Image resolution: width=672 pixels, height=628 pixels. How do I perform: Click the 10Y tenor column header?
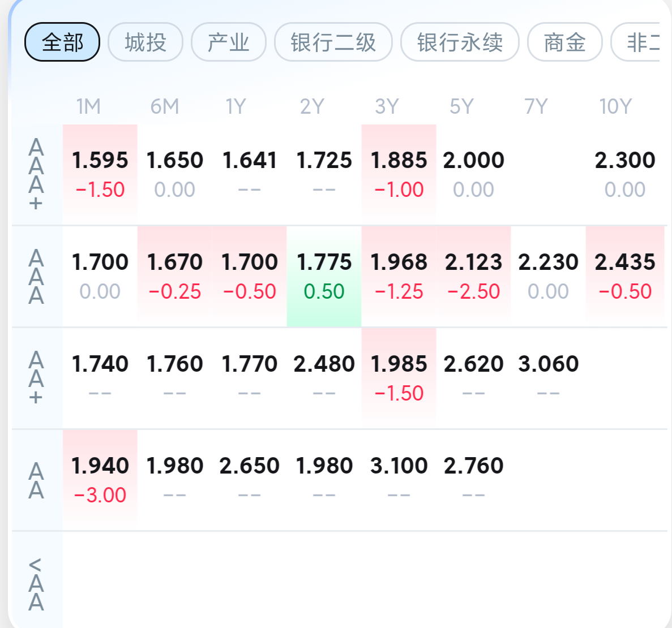coord(615,106)
